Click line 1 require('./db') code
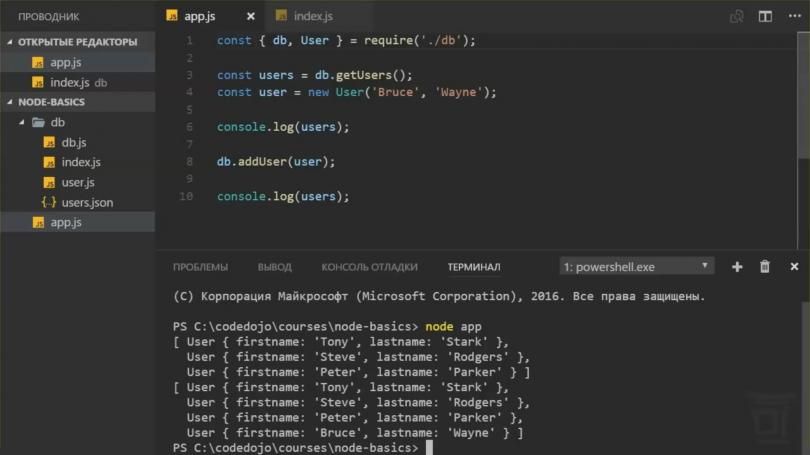This screenshot has height=455, width=810. pyautogui.click(x=419, y=40)
